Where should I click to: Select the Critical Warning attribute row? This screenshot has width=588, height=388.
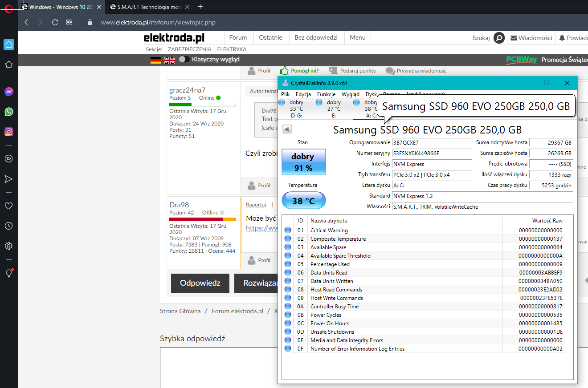[x=424, y=230]
